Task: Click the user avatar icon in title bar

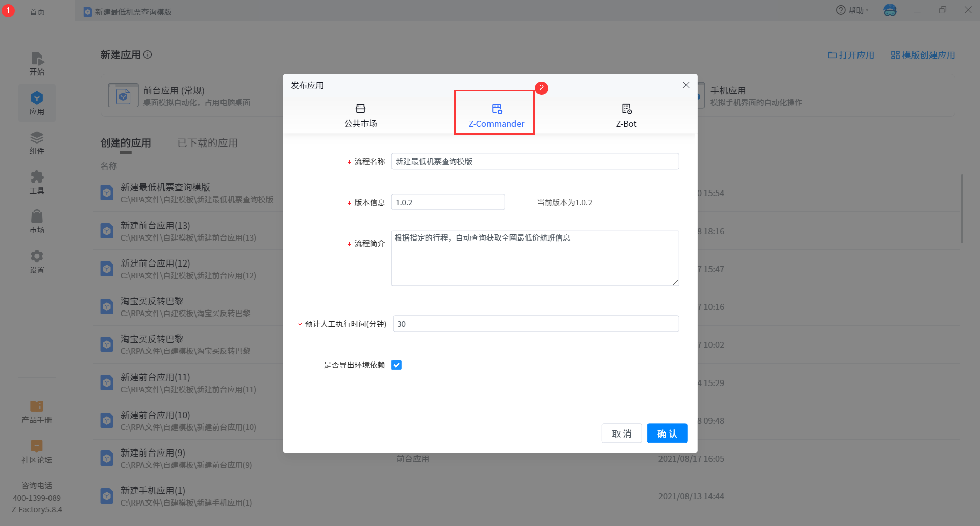Action: [890, 10]
